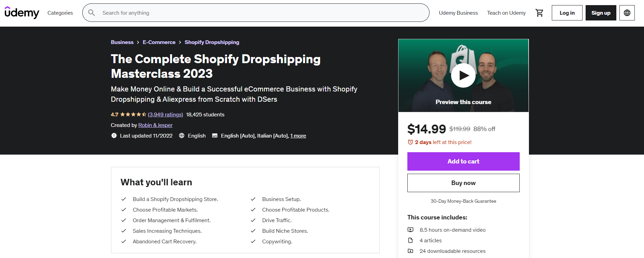This screenshot has height=258, width=644.
Task: Expand the E-Commerce breadcrumb category
Action: [x=159, y=42]
